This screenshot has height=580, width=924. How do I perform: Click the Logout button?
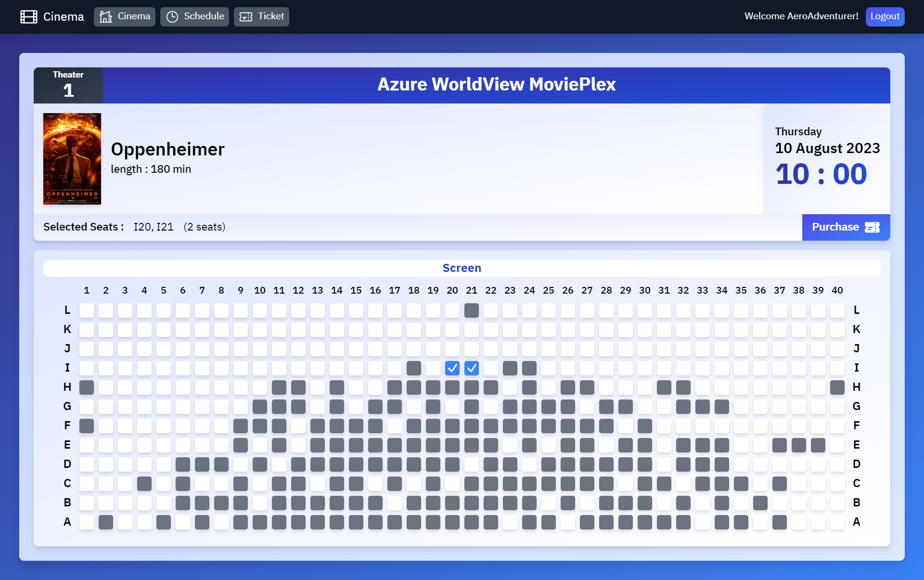tap(885, 17)
